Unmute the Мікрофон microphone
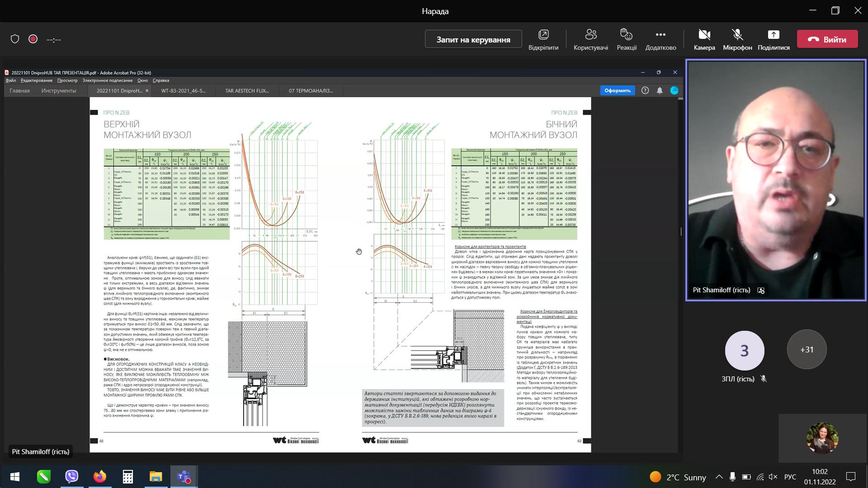This screenshot has width=868, height=488. (737, 40)
